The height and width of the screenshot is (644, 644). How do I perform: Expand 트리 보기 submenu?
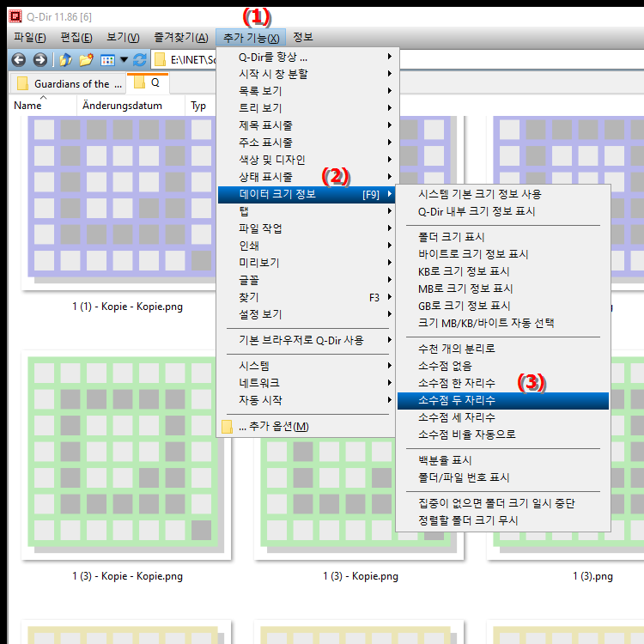coord(306,108)
